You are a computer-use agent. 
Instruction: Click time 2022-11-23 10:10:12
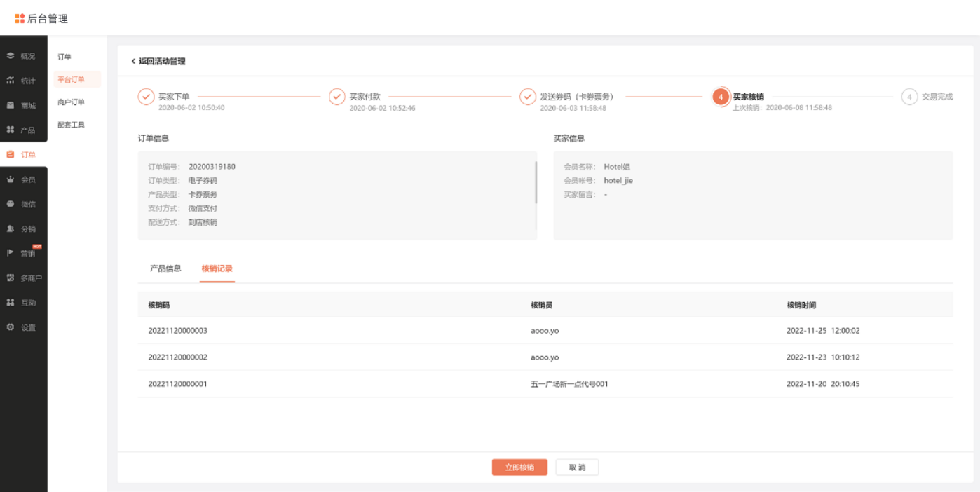[x=823, y=357]
